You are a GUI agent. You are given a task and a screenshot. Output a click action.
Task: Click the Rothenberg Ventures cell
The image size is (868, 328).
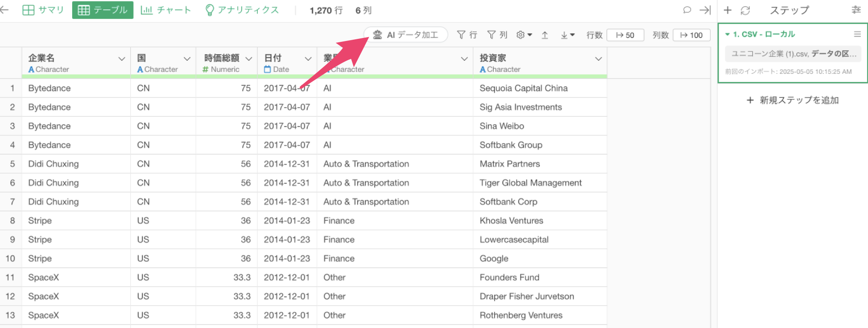pos(540,315)
